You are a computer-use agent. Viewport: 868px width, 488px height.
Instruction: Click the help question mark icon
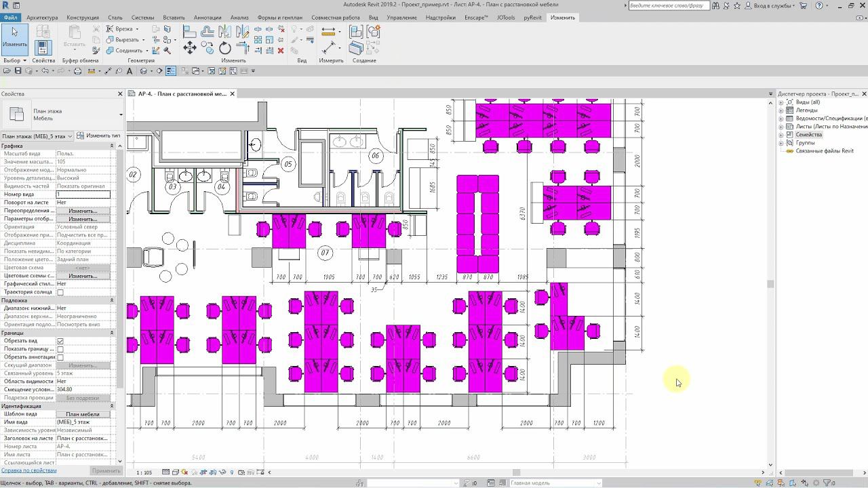pyautogui.click(x=819, y=5)
